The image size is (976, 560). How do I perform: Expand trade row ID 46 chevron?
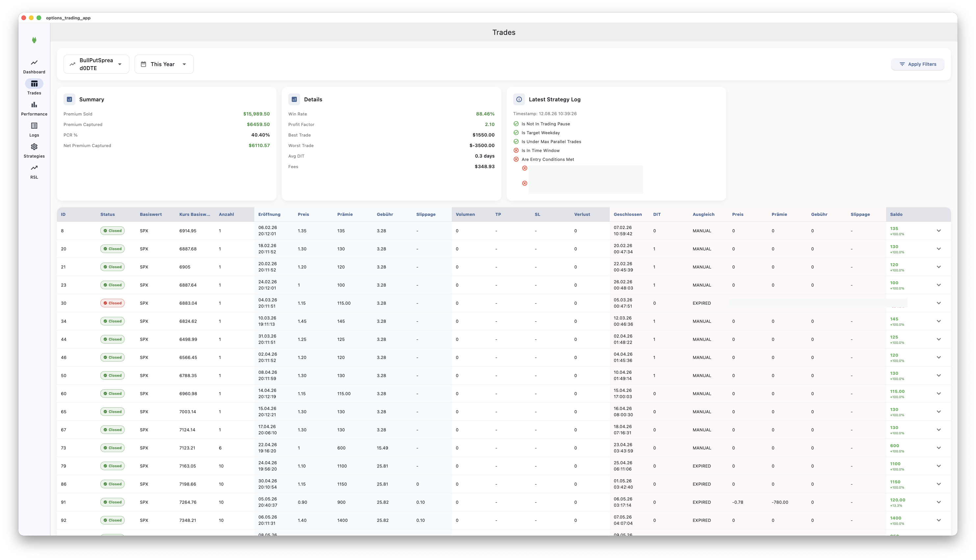tap(939, 357)
